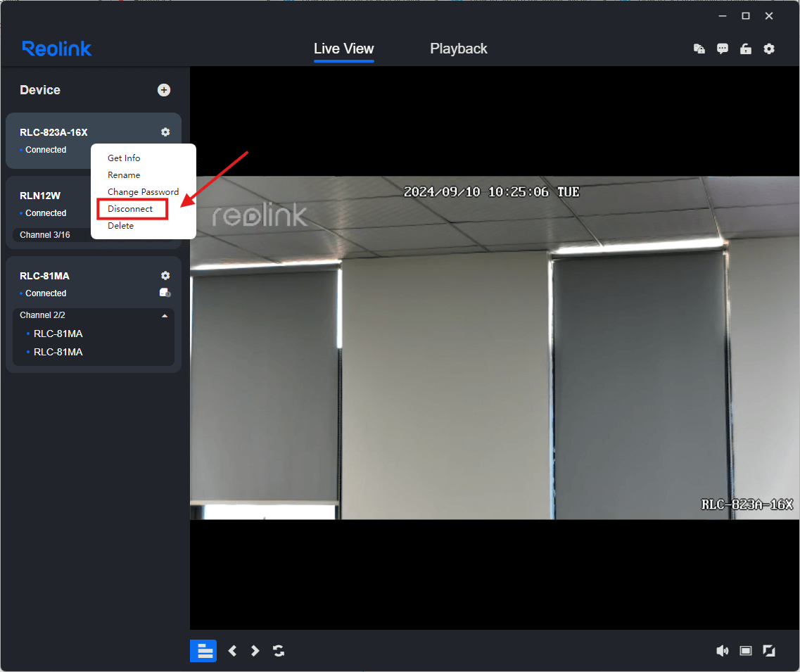Collapse the Channel 2/2 list
Viewport: 800px width, 672px height.
click(x=164, y=316)
